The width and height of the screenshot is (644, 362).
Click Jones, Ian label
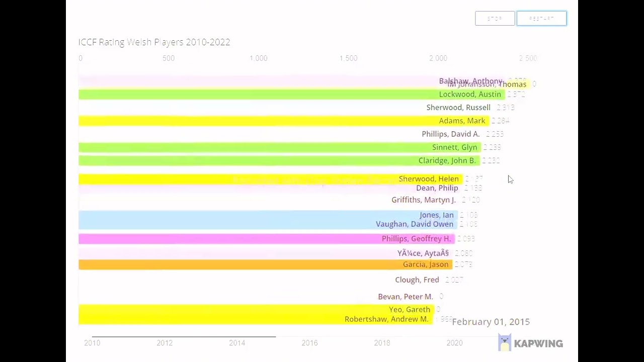pyautogui.click(x=437, y=215)
